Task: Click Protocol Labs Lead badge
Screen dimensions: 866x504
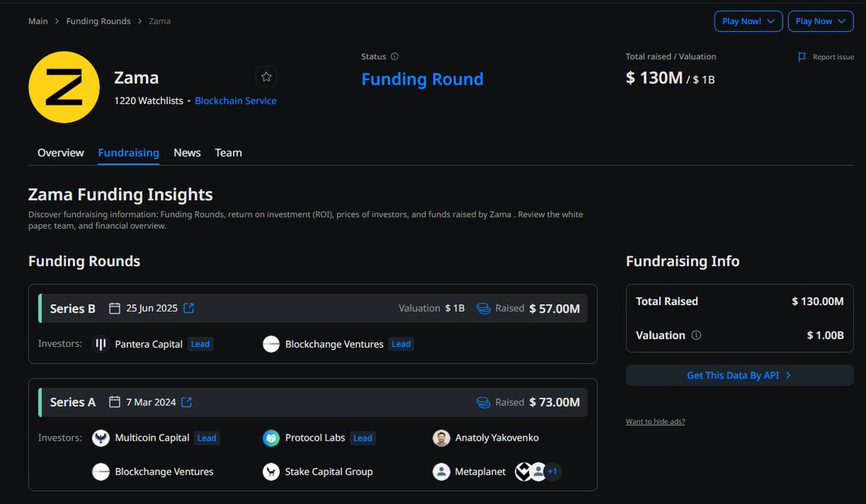Action: pyautogui.click(x=363, y=438)
